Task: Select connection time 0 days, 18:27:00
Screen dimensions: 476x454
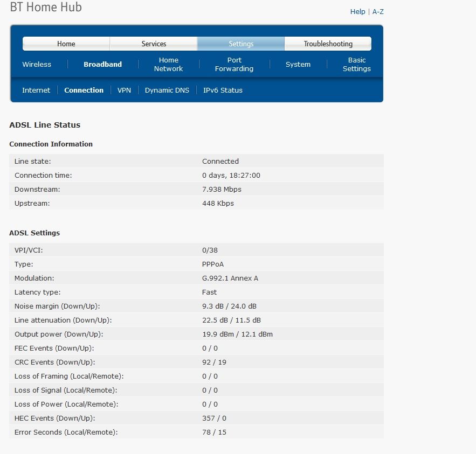Action: click(231, 175)
